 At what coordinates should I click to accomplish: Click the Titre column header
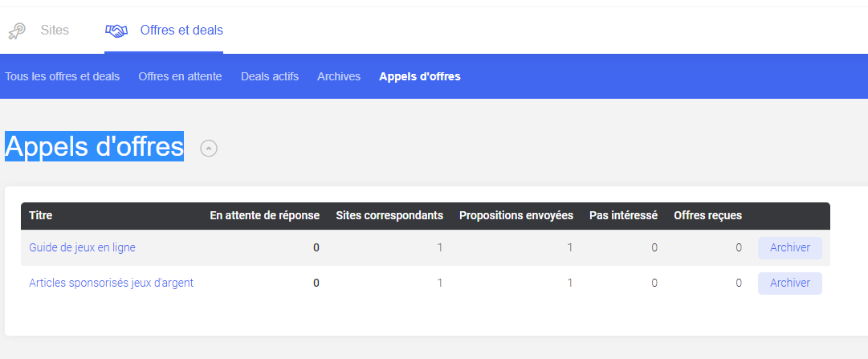point(40,215)
